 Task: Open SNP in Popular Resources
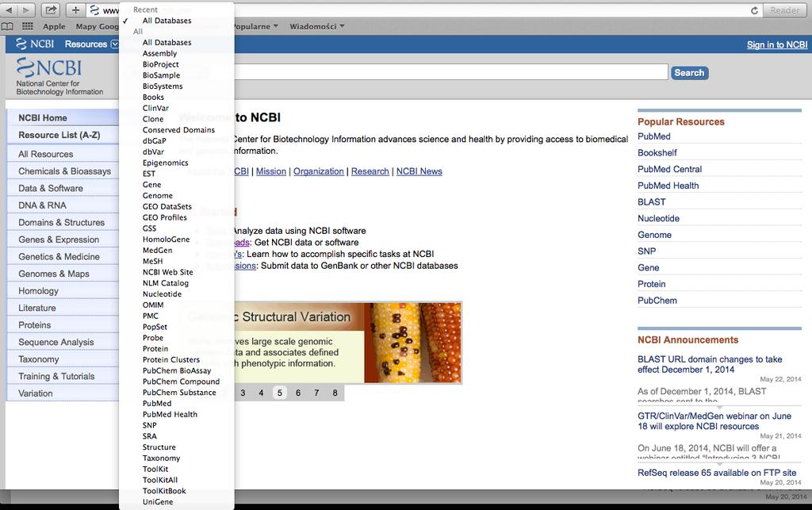coord(646,251)
